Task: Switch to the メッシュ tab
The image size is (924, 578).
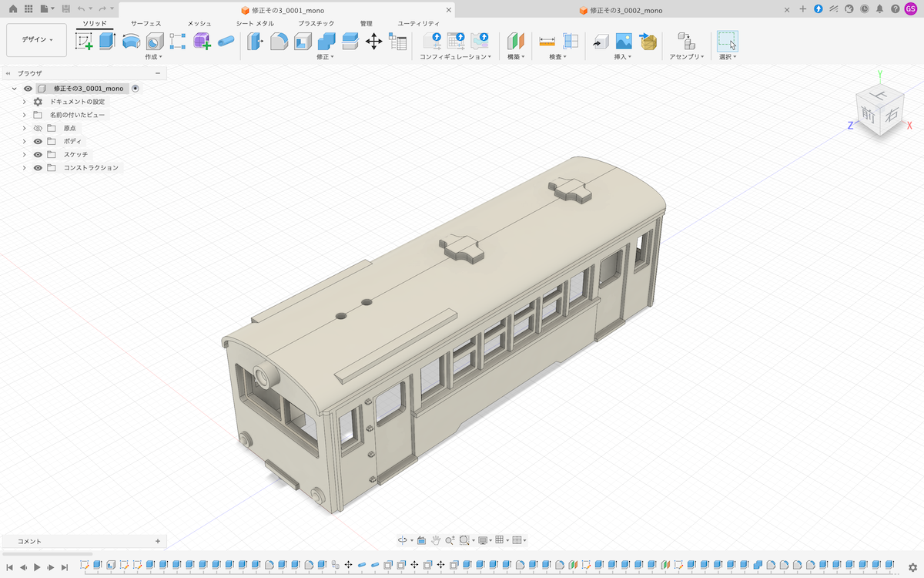Action: click(x=199, y=24)
